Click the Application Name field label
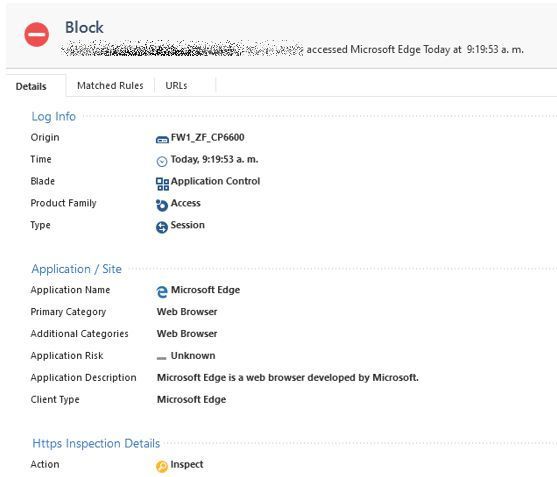The width and height of the screenshot is (557, 477). click(70, 290)
